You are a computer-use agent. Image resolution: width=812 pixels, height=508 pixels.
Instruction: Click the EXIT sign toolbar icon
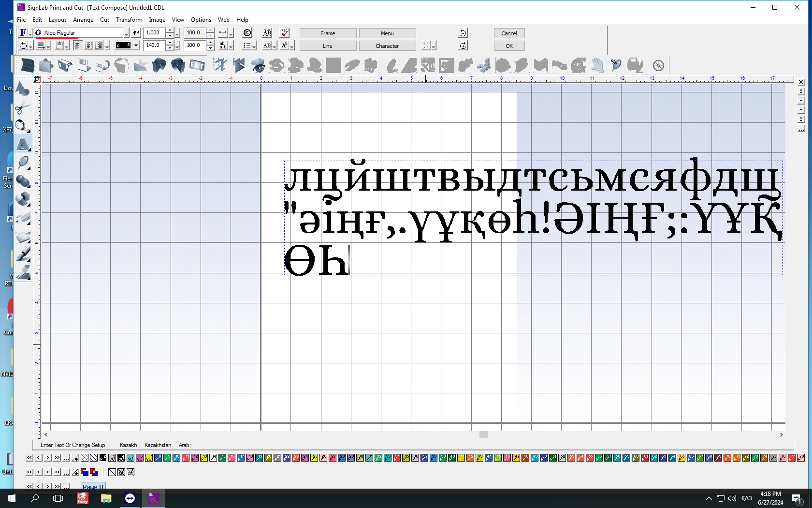(x=197, y=65)
